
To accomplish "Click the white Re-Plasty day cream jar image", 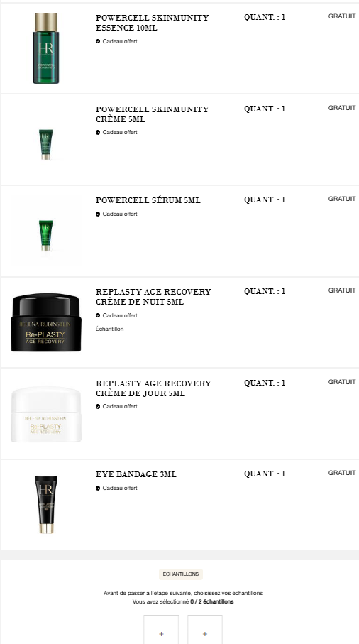I will pyautogui.click(x=46, y=414).
